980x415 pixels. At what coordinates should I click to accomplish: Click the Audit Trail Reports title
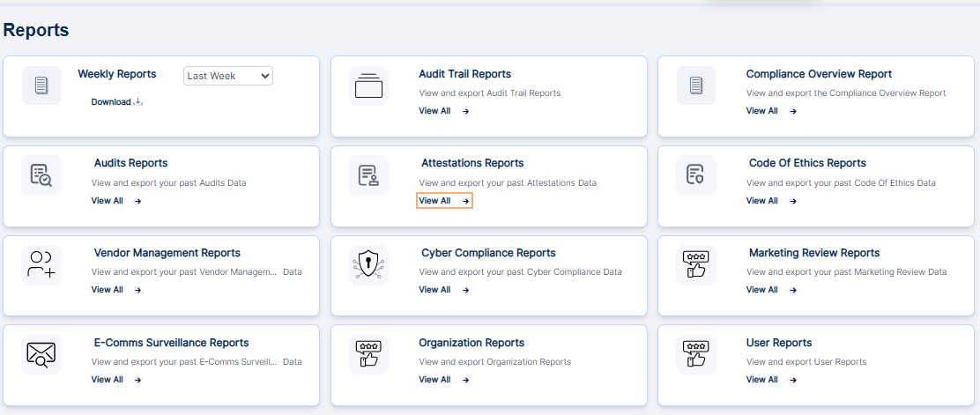pyautogui.click(x=465, y=74)
